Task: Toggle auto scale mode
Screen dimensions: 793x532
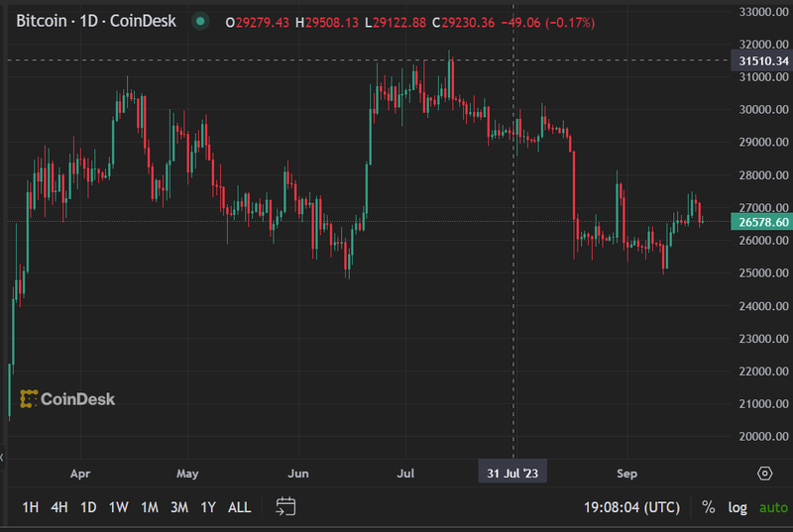Action: 773,508
